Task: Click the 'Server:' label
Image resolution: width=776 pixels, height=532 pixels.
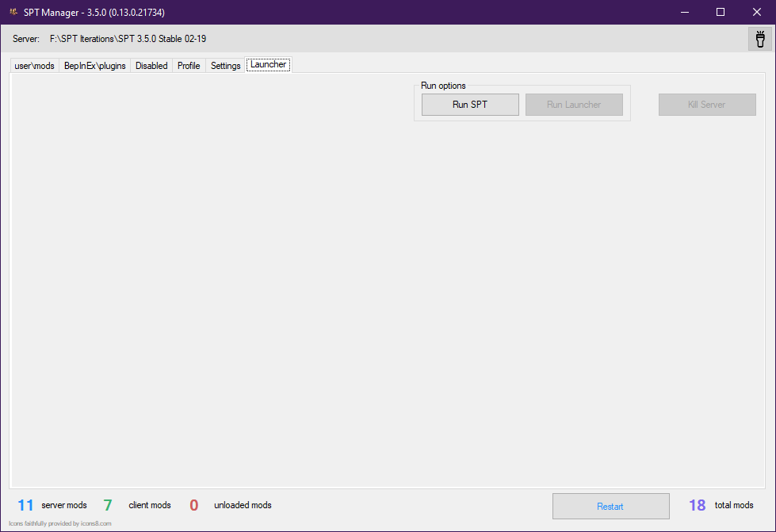Action: (26, 39)
